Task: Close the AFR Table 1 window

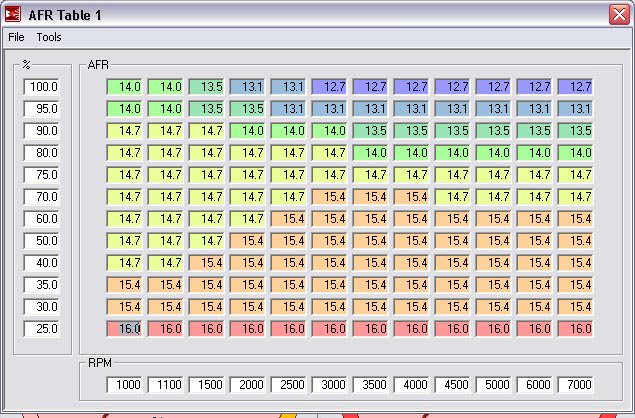Action: coord(618,14)
